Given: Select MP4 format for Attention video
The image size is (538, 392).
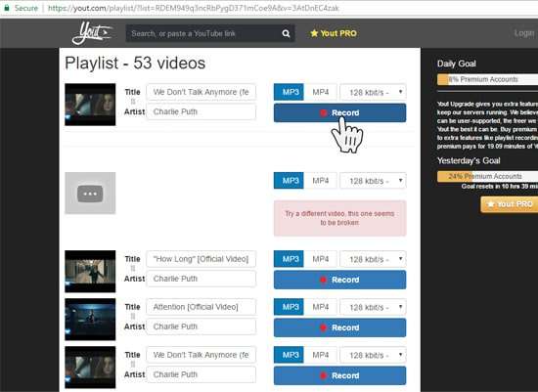Looking at the screenshot, I should tap(321, 307).
